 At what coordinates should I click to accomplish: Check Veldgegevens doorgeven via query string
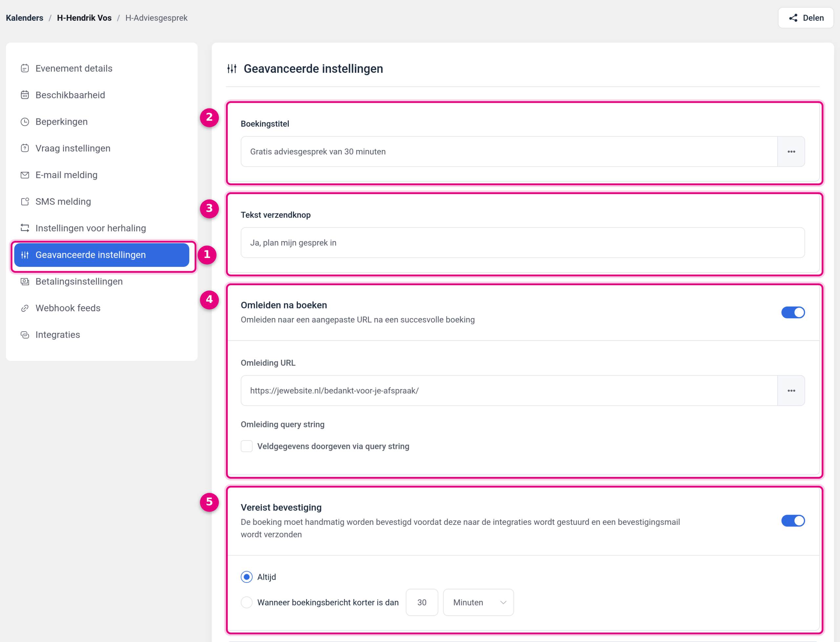tap(247, 446)
